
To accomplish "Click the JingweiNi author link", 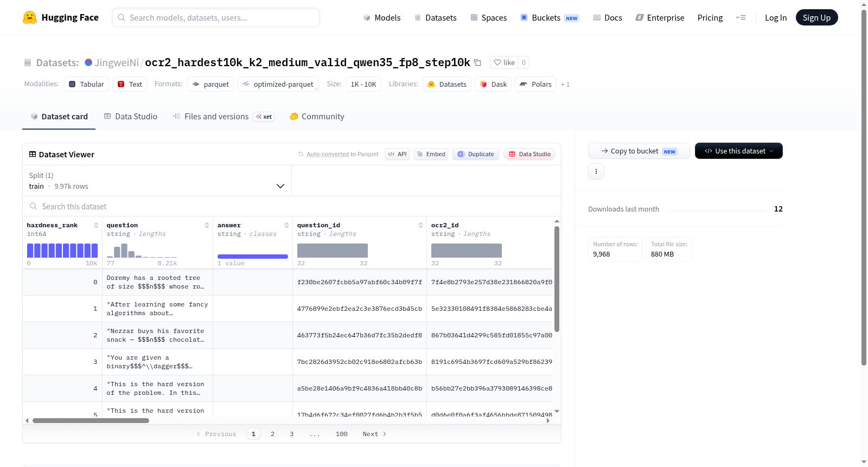I will (117, 62).
